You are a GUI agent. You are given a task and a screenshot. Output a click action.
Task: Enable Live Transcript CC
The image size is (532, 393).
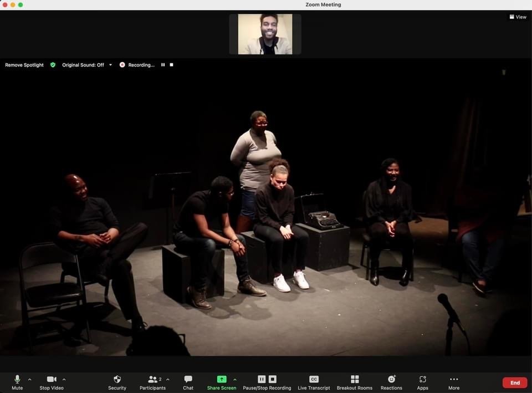[314, 382]
